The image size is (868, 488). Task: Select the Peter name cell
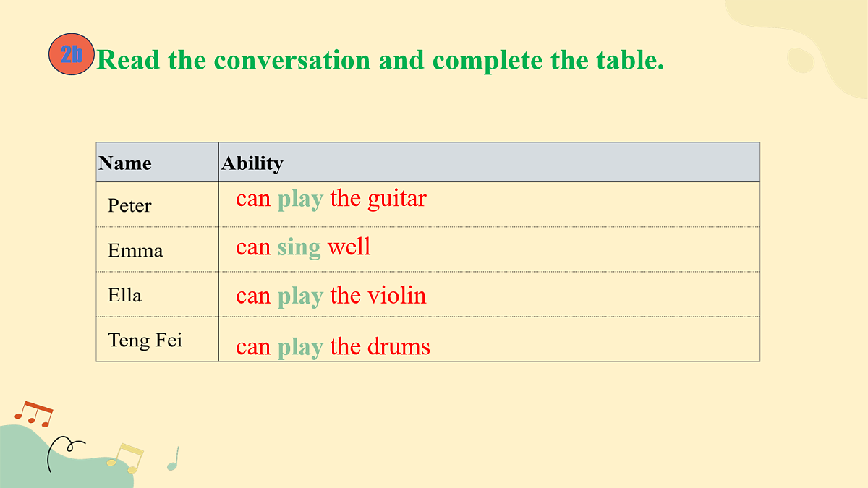[x=158, y=205]
